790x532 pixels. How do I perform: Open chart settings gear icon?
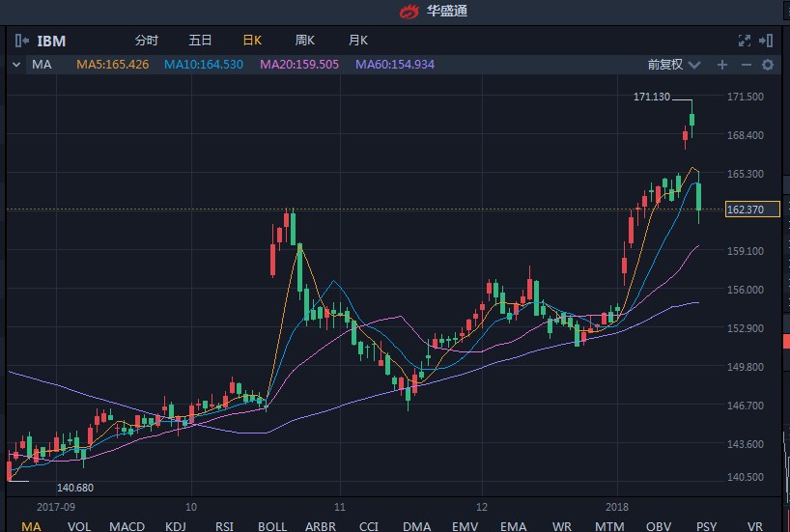(768, 65)
